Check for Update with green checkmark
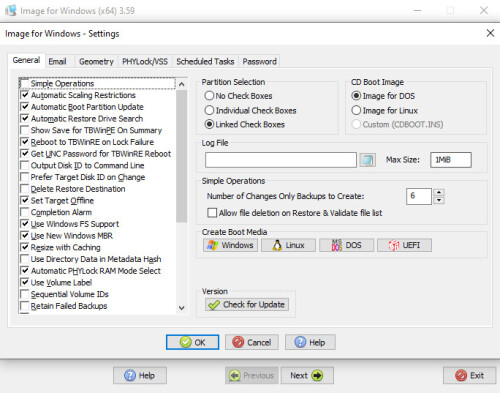Screen dimensions: 500x393 coord(247,304)
